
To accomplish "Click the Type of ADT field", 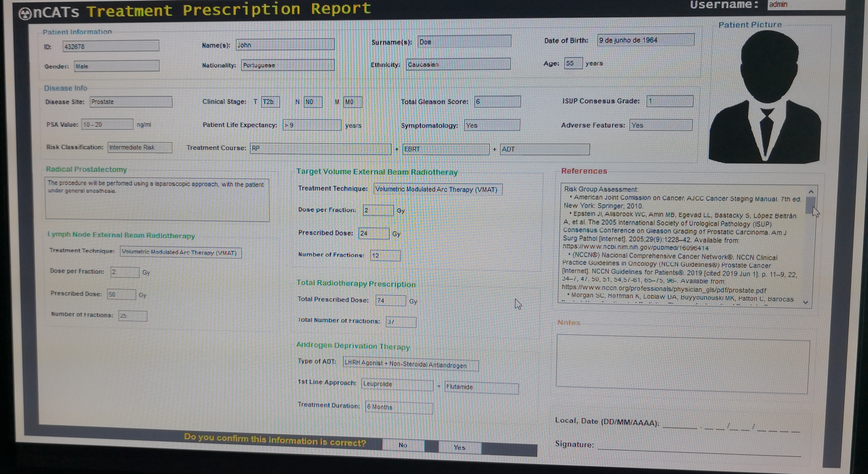I will 411,364.
